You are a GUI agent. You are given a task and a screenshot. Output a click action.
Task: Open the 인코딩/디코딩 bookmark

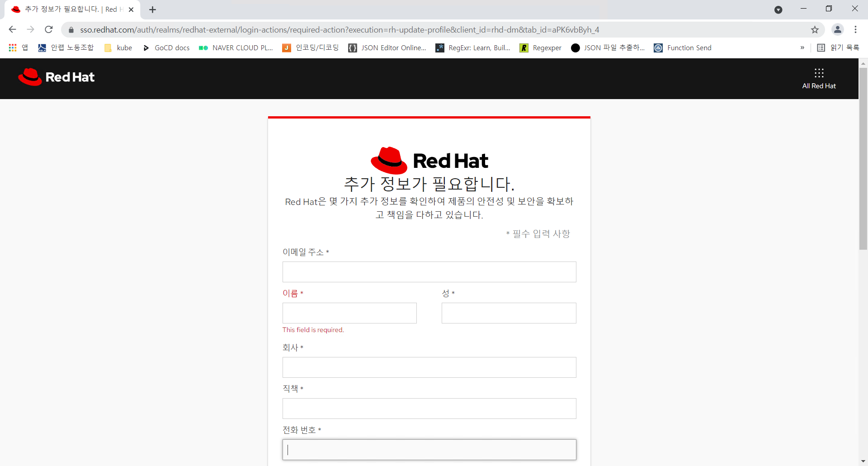click(x=311, y=48)
